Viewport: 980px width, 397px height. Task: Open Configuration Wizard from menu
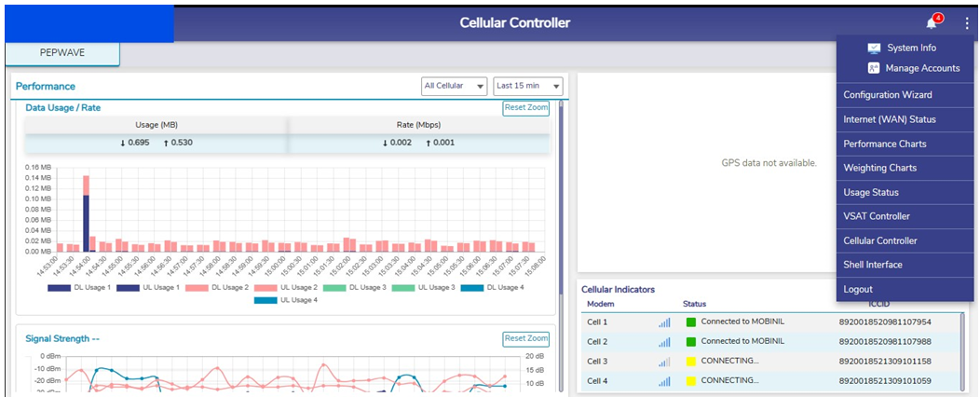[x=887, y=95]
